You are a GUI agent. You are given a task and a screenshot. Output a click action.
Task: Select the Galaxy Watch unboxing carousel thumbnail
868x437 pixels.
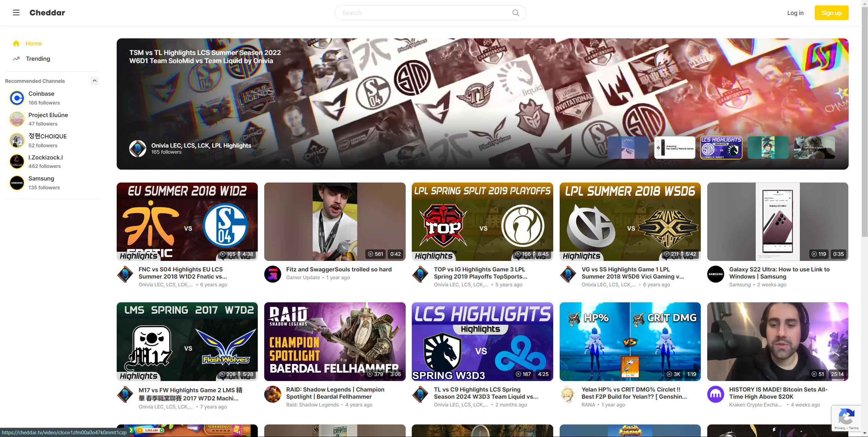674,148
